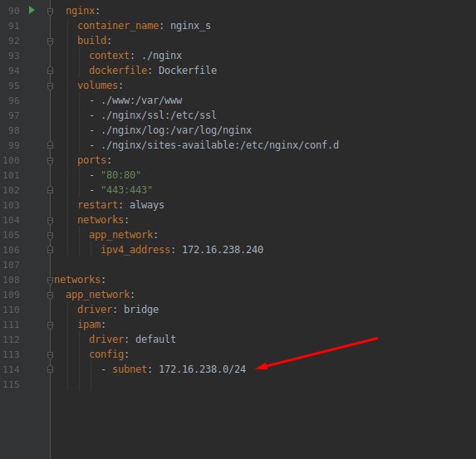Click the driver value bridge

(x=141, y=310)
